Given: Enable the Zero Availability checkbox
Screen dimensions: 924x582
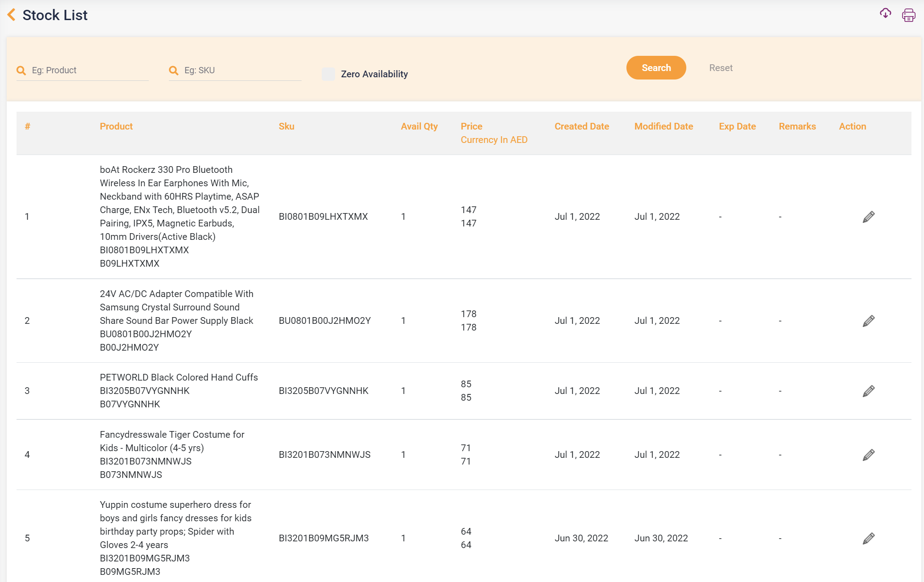Looking at the screenshot, I should pos(328,74).
